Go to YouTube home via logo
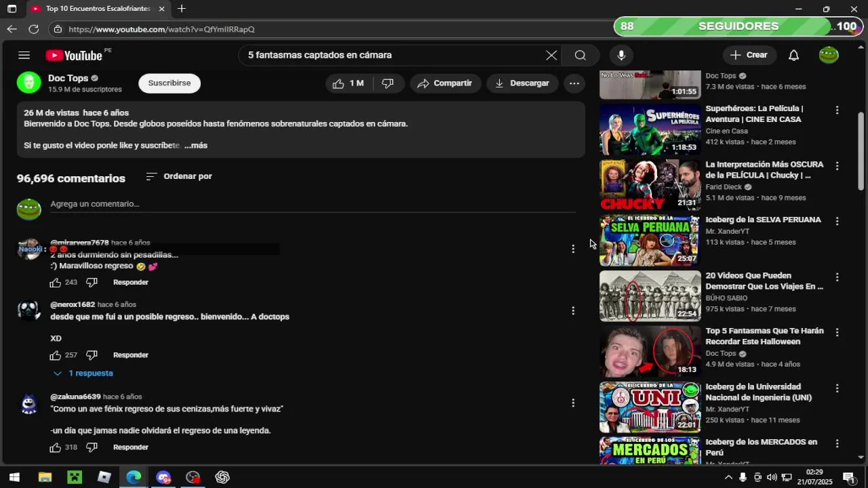This screenshot has width=868, height=488. (x=74, y=56)
